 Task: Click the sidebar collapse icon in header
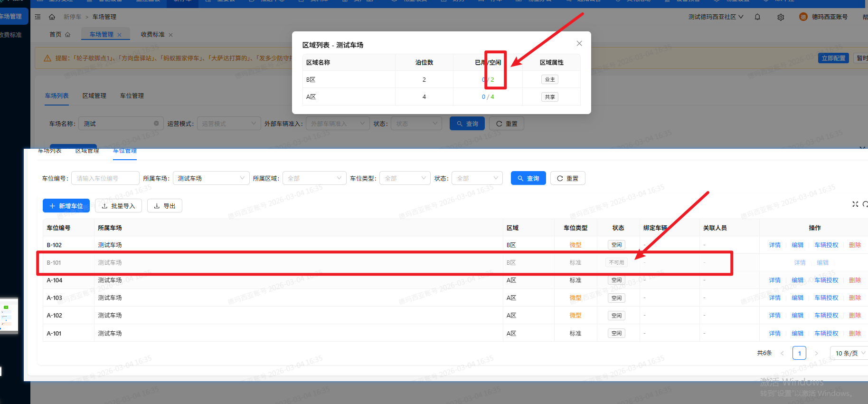click(x=38, y=17)
